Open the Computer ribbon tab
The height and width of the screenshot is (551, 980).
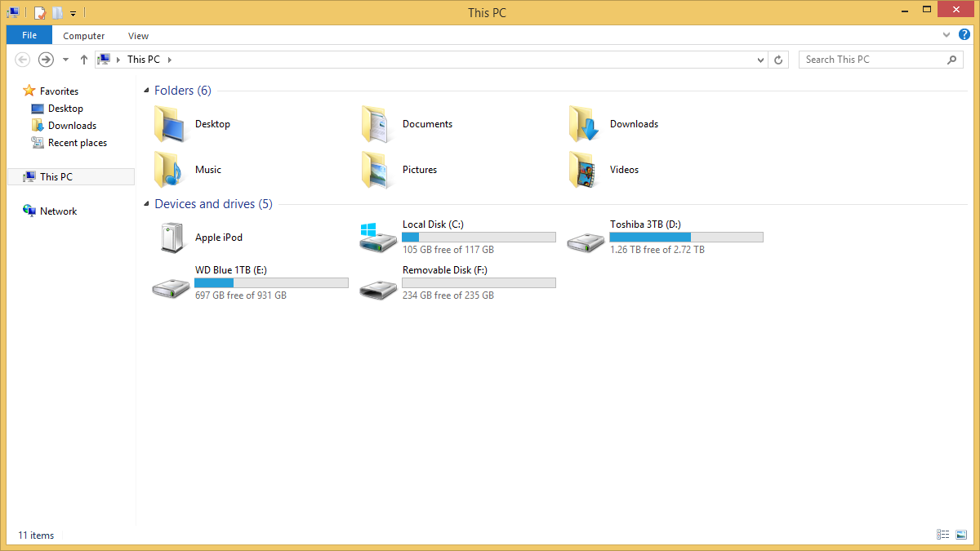pos(84,36)
